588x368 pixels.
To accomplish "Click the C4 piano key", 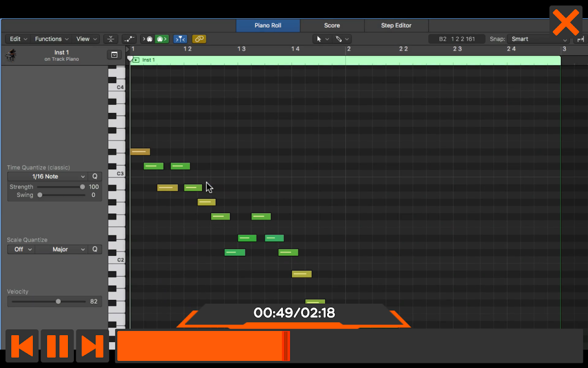I will click(117, 87).
